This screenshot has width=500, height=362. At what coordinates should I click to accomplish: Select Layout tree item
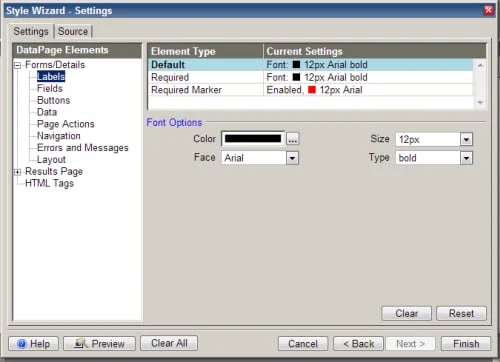point(51,160)
